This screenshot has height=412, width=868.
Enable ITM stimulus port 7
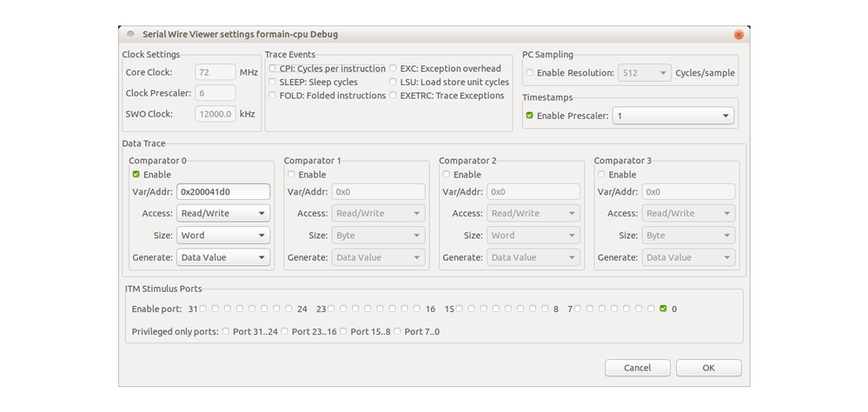578,309
